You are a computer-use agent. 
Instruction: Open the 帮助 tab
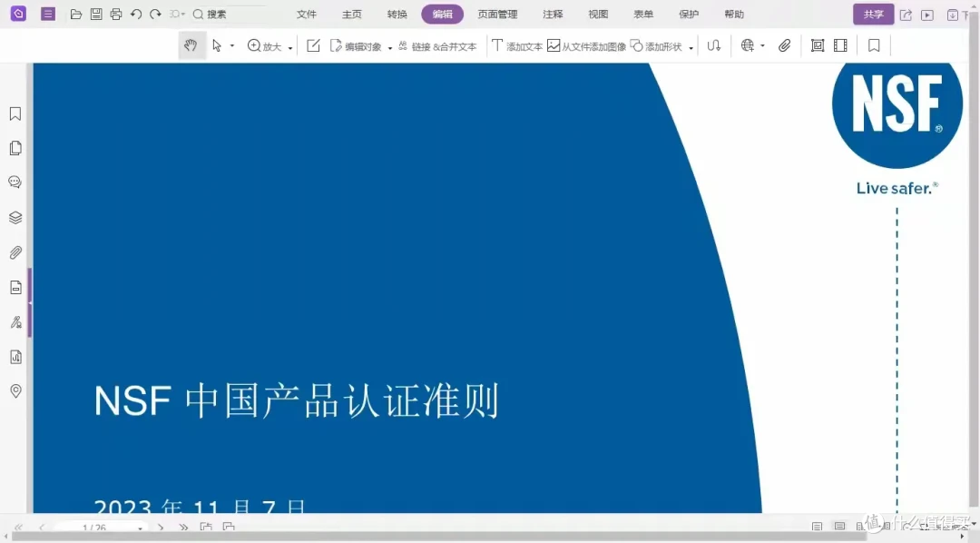(x=734, y=14)
